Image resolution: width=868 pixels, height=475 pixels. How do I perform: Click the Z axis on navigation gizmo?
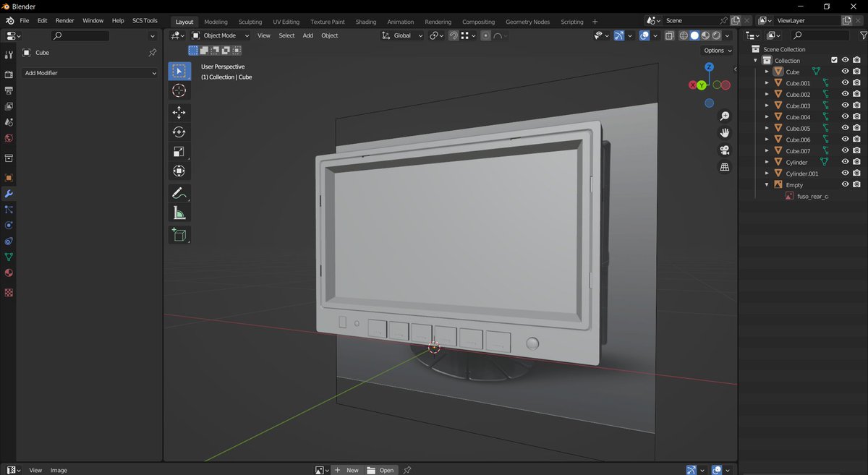pos(709,67)
